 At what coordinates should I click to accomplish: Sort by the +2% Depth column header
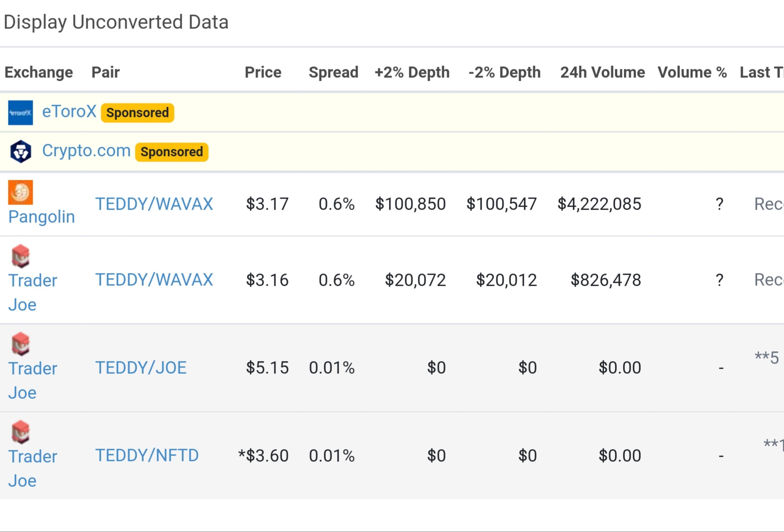[412, 72]
